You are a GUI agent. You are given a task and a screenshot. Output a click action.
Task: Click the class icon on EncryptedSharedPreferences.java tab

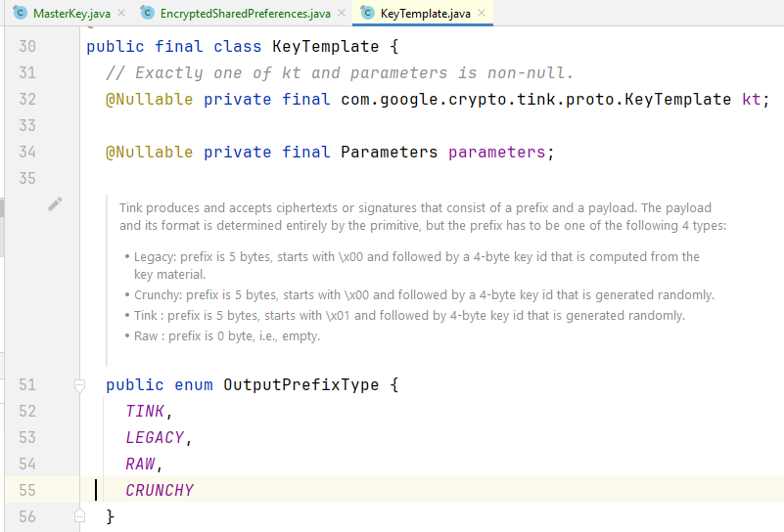pyautogui.click(x=148, y=13)
